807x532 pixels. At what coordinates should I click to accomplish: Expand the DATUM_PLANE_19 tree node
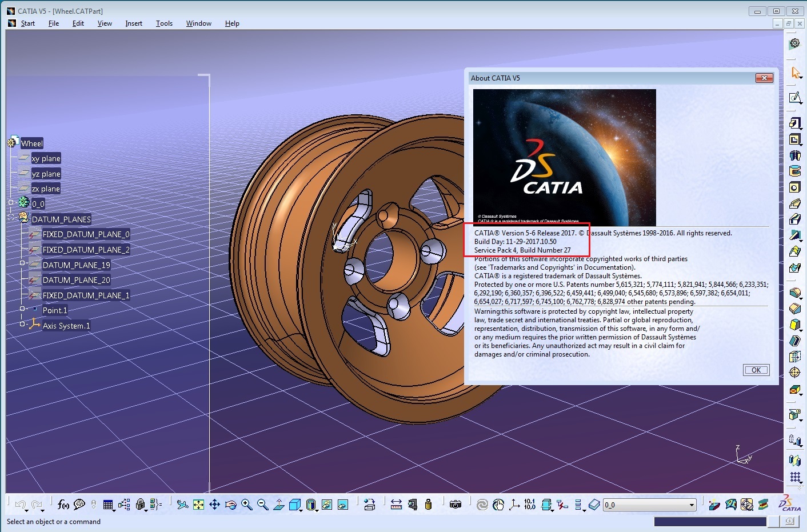[x=22, y=263]
